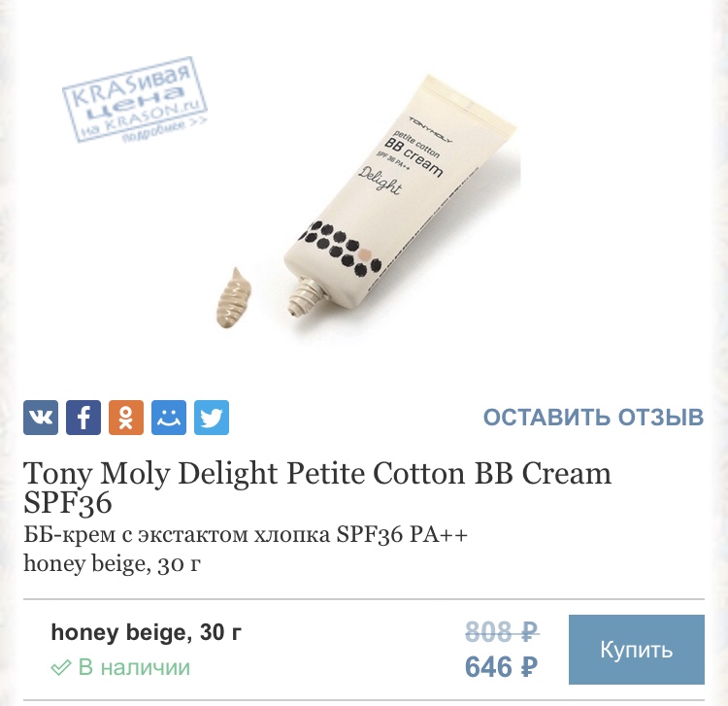Click the Купить button
The height and width of the screenshot is (706, 728).
pos(637,650)
